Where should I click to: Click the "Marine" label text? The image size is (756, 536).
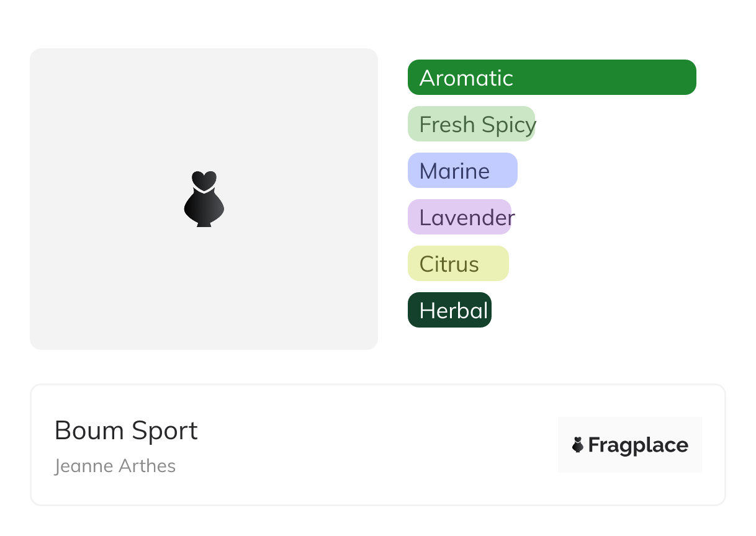pyautogui.click(x=454, y=171)
